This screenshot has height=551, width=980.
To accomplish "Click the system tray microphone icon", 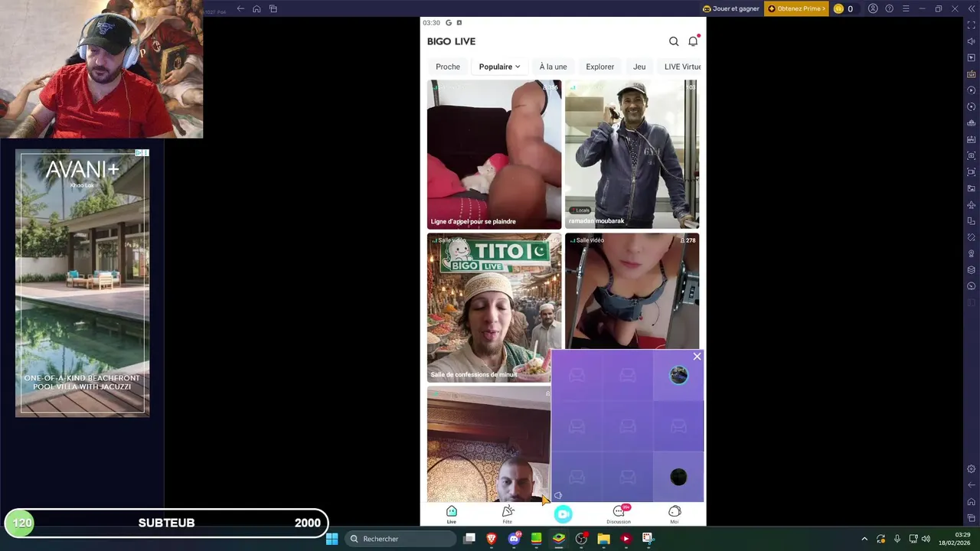I will coord(897,539).
